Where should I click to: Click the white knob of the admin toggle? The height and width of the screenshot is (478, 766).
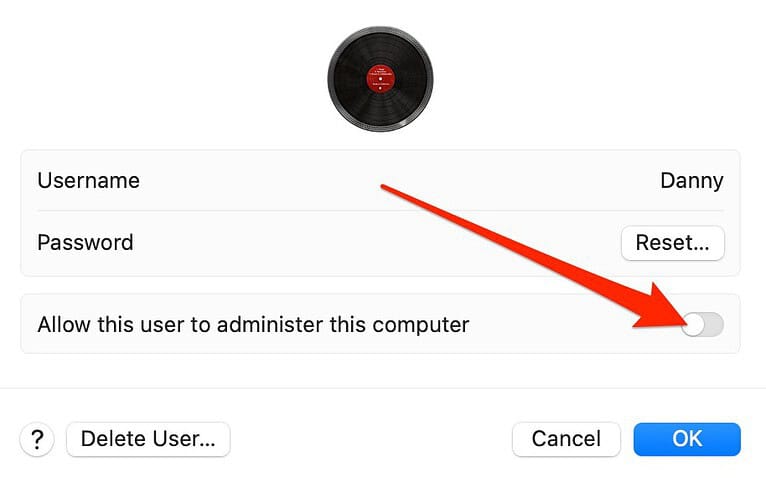(x=694, y=325)
